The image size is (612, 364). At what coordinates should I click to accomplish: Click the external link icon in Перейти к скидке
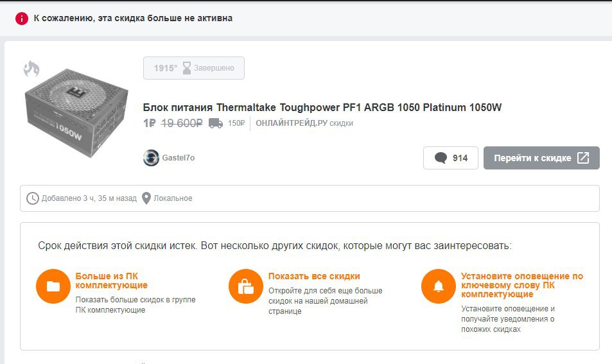pos(583,158)
